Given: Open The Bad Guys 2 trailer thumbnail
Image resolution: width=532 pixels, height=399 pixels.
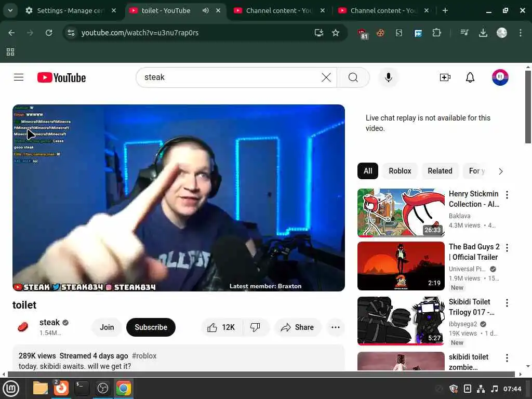Looking at the screenshot, I should pyautogui.click(x=401, y=266).
